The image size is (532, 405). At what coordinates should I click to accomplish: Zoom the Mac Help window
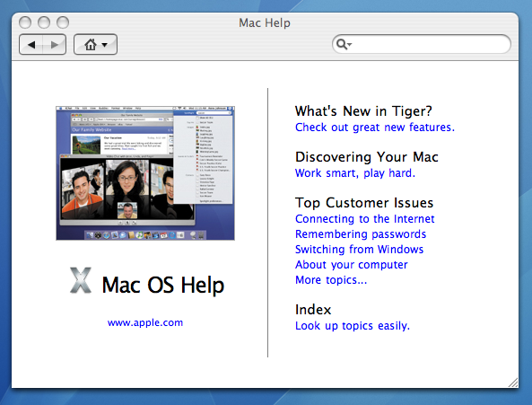(63, 22)
